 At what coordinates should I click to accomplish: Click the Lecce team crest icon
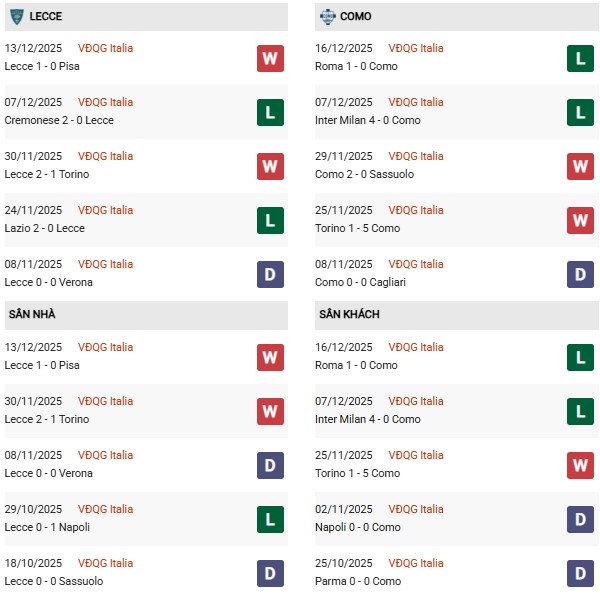coord(16,16)
